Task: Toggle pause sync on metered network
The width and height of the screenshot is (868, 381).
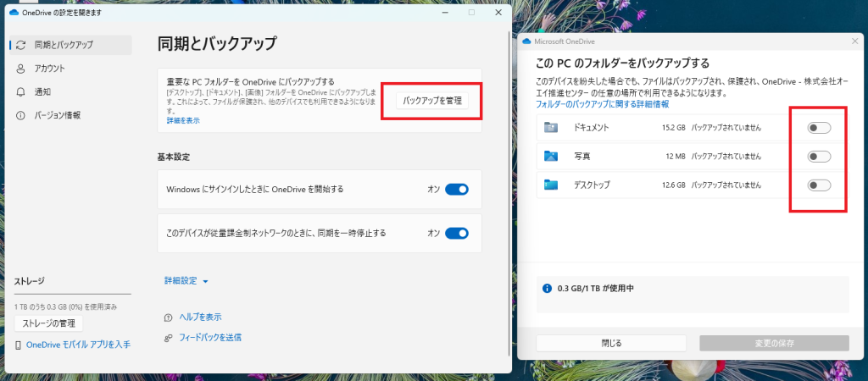Action: pyautogui.click(x=457, y=233)
